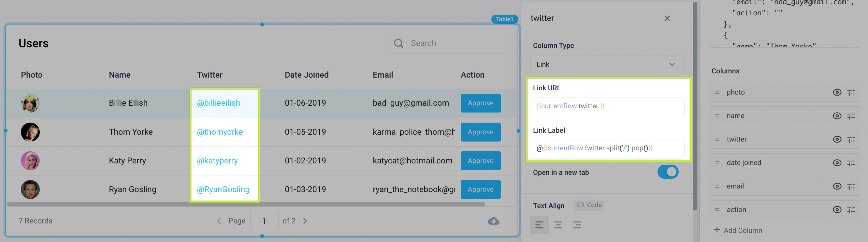868x242 pixels.
Task: Select left text alignment
Action: click(539, 225)
